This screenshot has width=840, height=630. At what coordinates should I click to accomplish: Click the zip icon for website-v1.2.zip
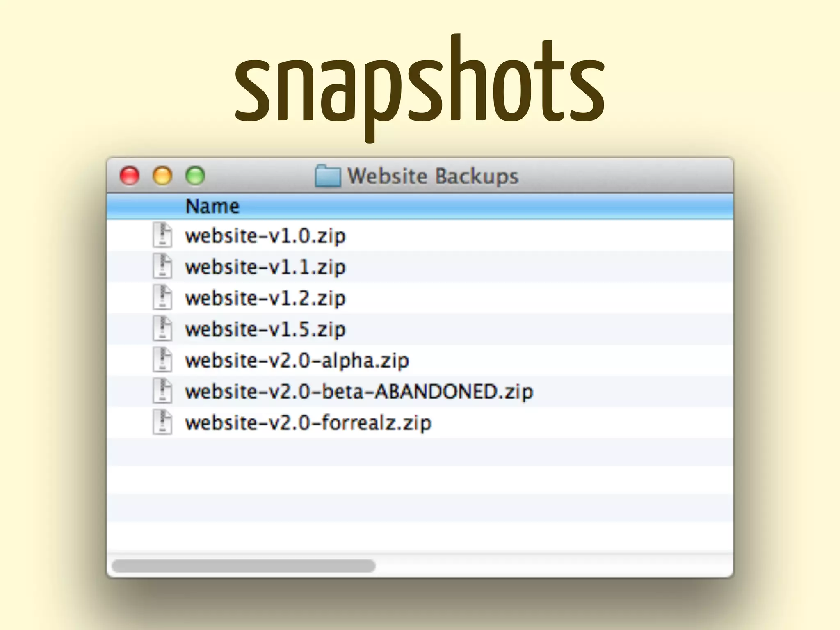(x=162, y=297)
